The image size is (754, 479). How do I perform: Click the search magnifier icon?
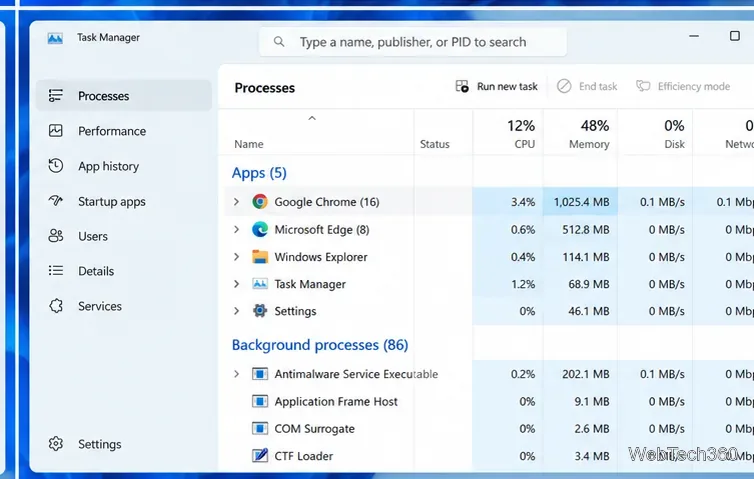[x=279, y=42]
